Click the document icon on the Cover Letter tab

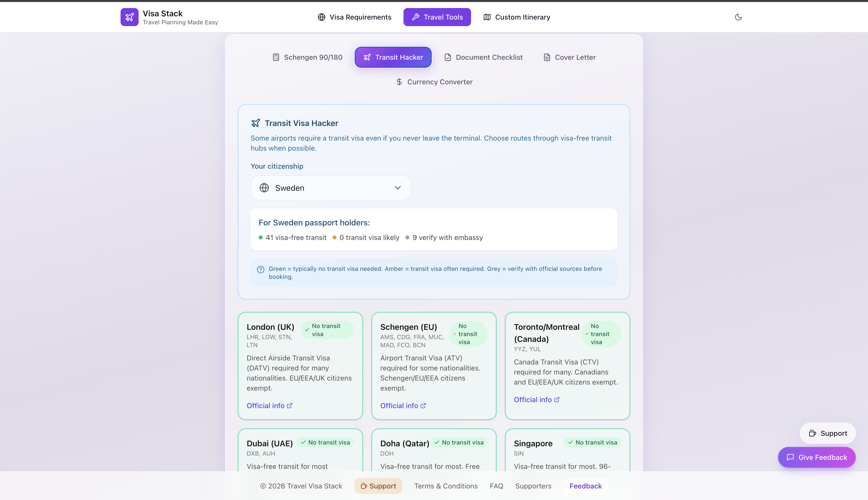tap(547, 57)
